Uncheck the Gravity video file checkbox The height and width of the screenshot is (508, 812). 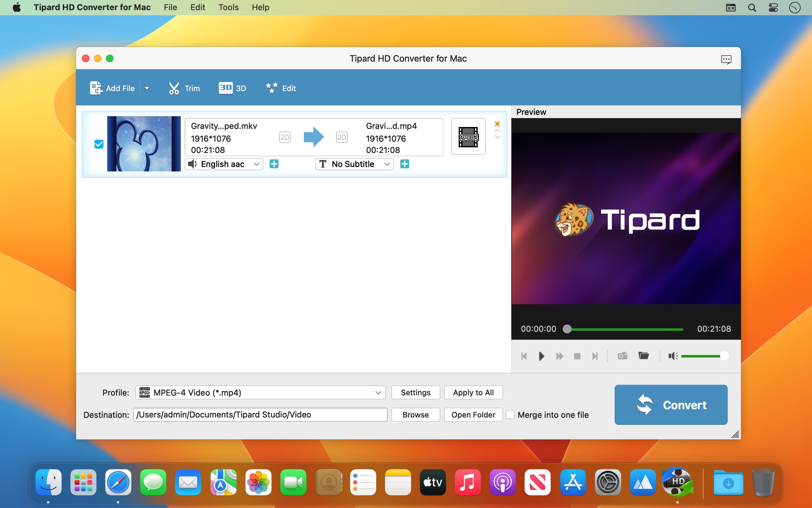tap(99, 144)
